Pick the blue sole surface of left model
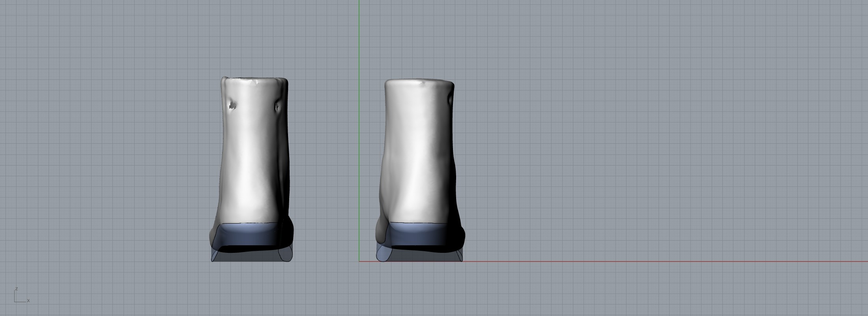Image resolution: width=868 pixels, height=316 pixels. (x=249, y=235)
